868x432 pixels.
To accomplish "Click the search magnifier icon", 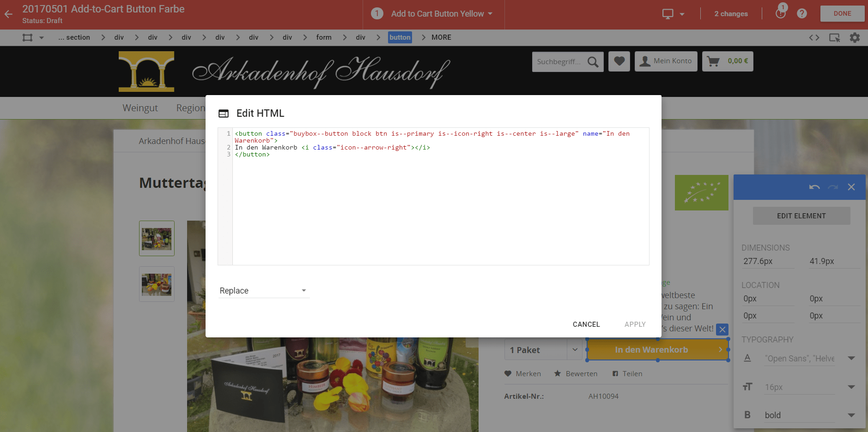I will point(593,62).
